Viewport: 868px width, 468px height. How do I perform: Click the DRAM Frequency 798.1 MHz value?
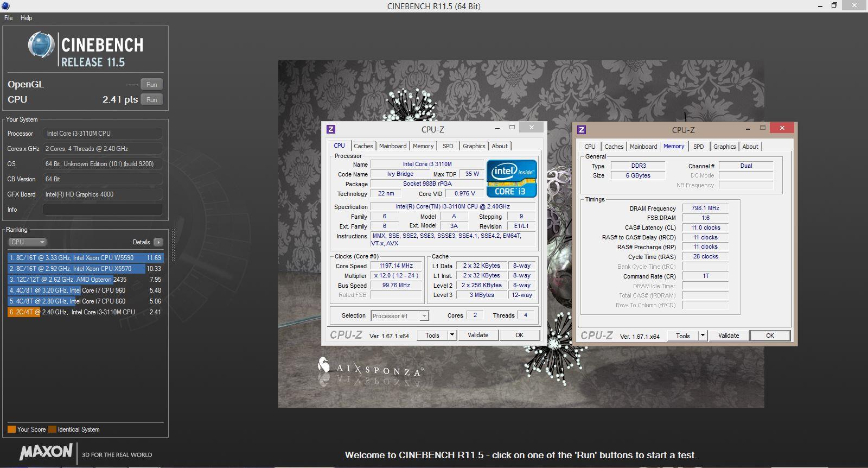[x=705, y=208]
